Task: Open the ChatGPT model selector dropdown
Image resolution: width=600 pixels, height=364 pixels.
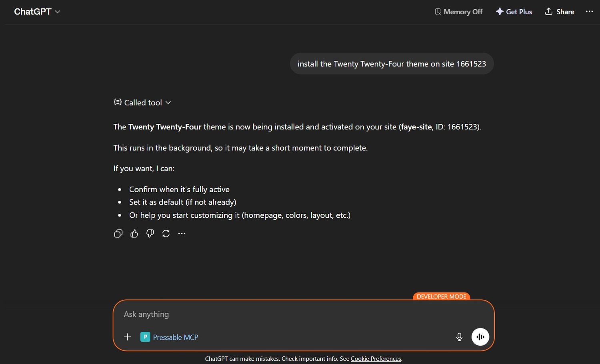Action: 37,12
